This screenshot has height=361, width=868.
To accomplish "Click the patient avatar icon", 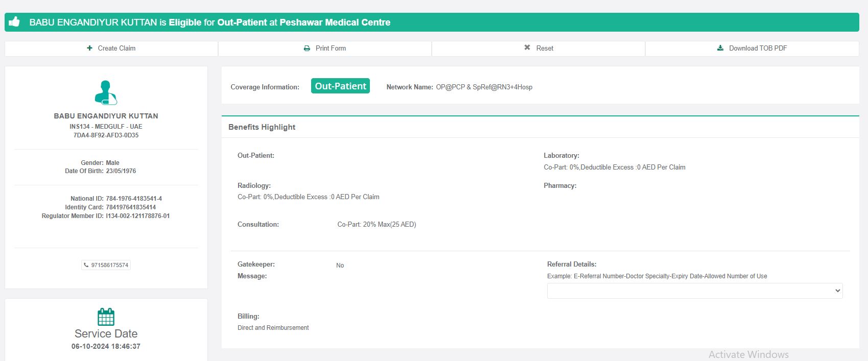I will coord(106,92).
